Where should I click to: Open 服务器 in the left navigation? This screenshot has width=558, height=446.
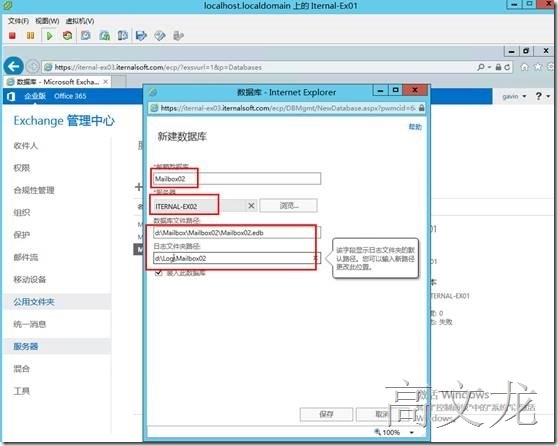coord(26,346)
